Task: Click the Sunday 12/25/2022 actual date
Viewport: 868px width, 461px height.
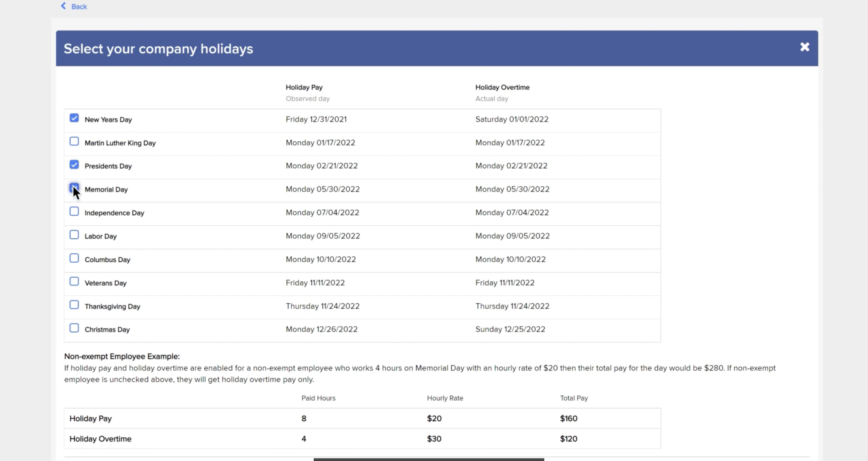Action: [510, 329]
